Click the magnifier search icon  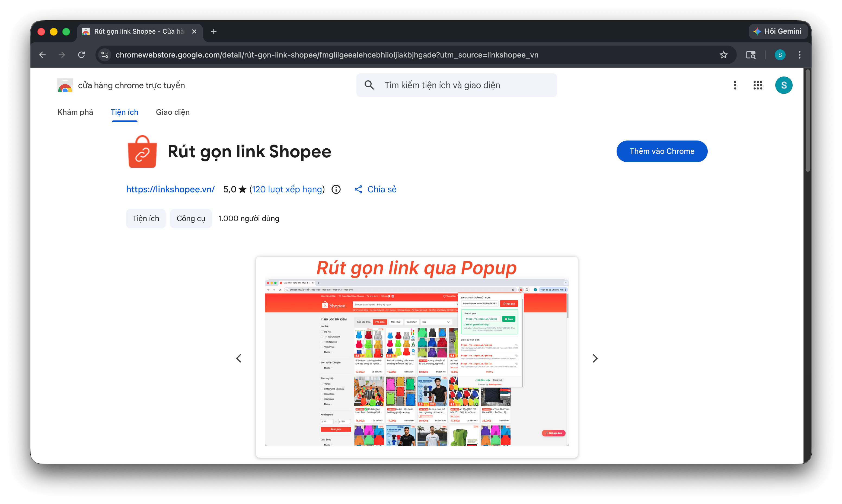coord(369,85)
